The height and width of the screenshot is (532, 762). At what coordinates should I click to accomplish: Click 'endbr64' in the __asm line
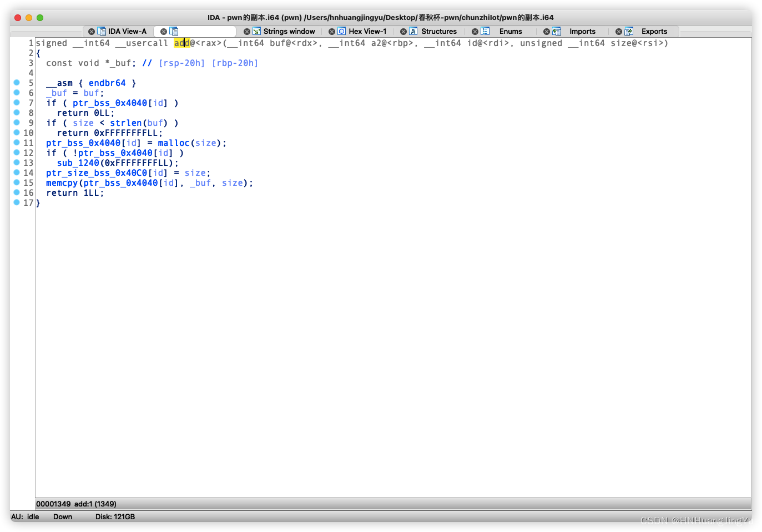(x=107, y=83)
